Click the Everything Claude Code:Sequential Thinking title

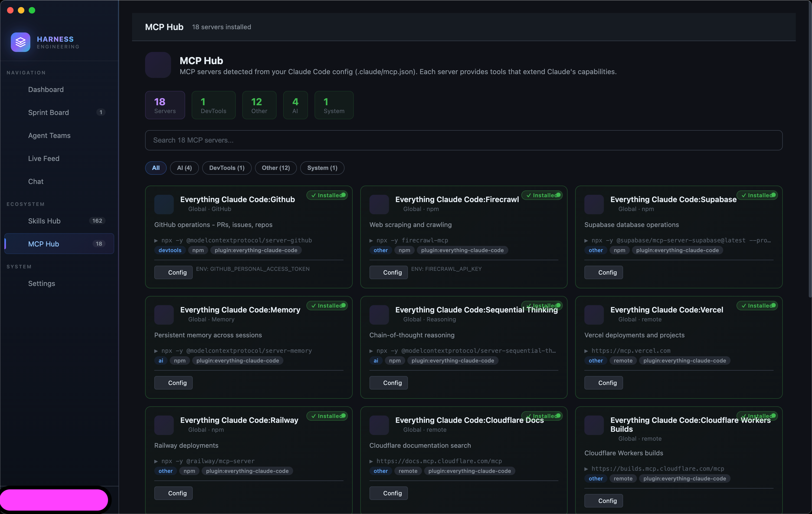[x=476, y=310]
